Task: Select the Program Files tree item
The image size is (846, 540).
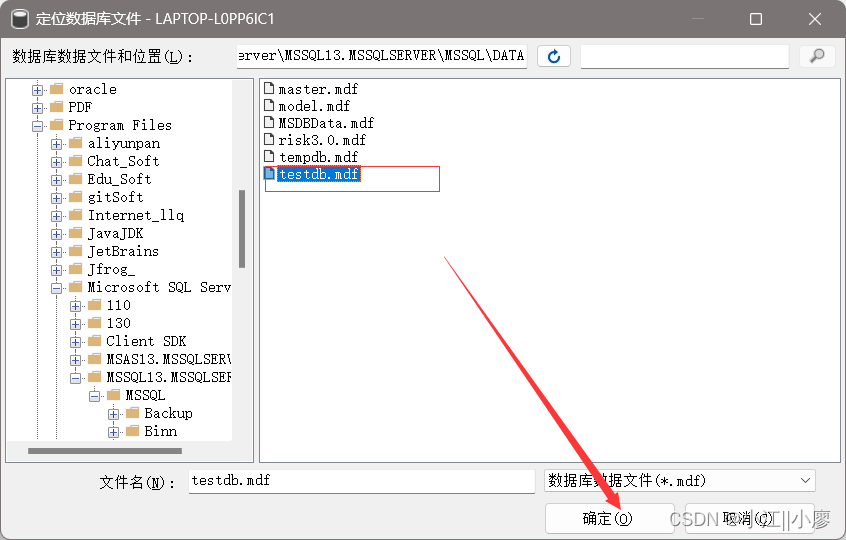Action: pyautogui.click(x=120, y=125)
